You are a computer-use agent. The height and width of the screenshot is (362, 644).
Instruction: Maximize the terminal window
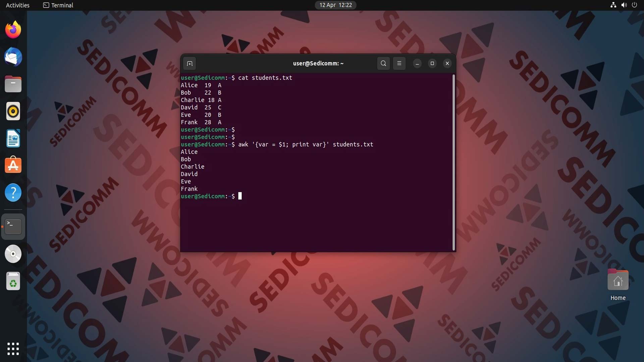tap(432, 63)
